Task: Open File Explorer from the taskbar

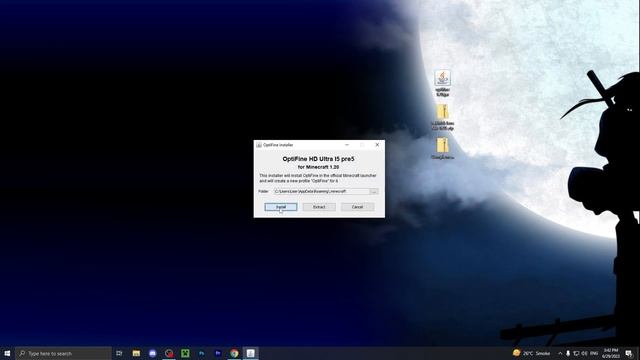Action: [x=136, y=353]
